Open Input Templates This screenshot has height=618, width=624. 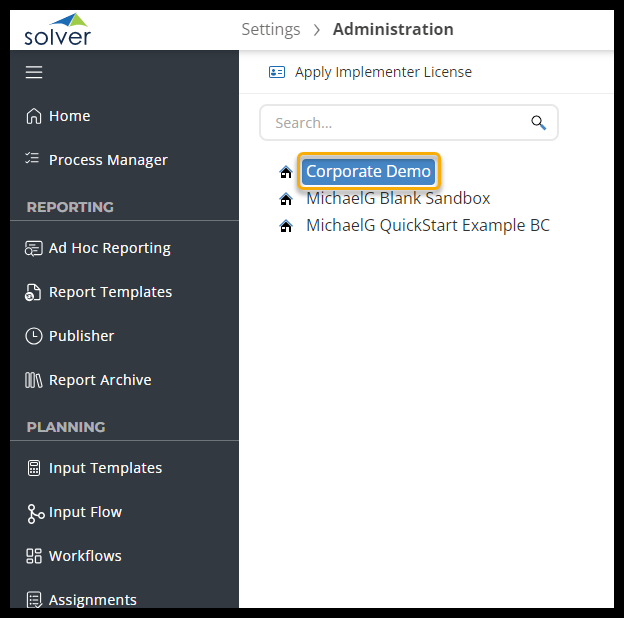(x=105, y=468)
